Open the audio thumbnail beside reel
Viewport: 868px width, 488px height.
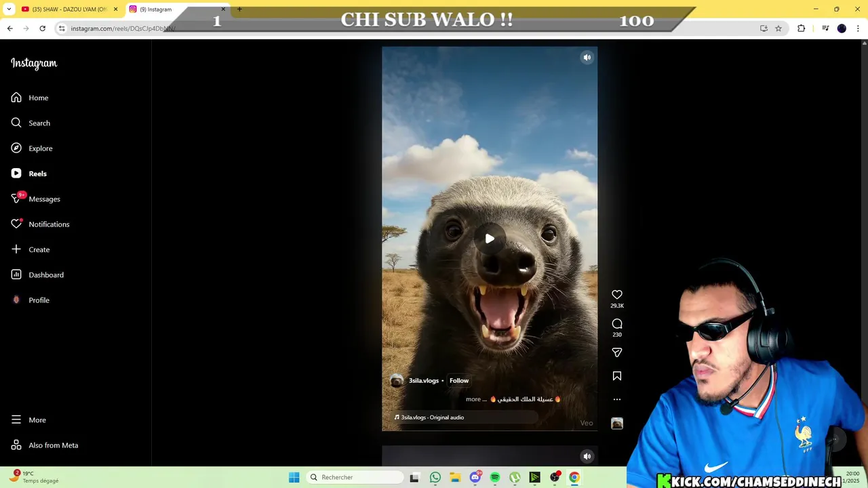click(x=617, y=424)
